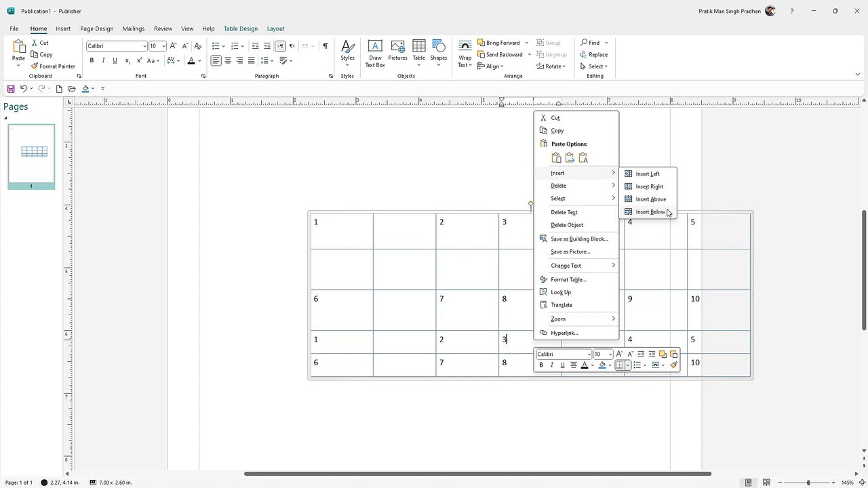Click mini toolbar fill color bucket
This screenshot has width=868, height=488.
click(601, 365)
